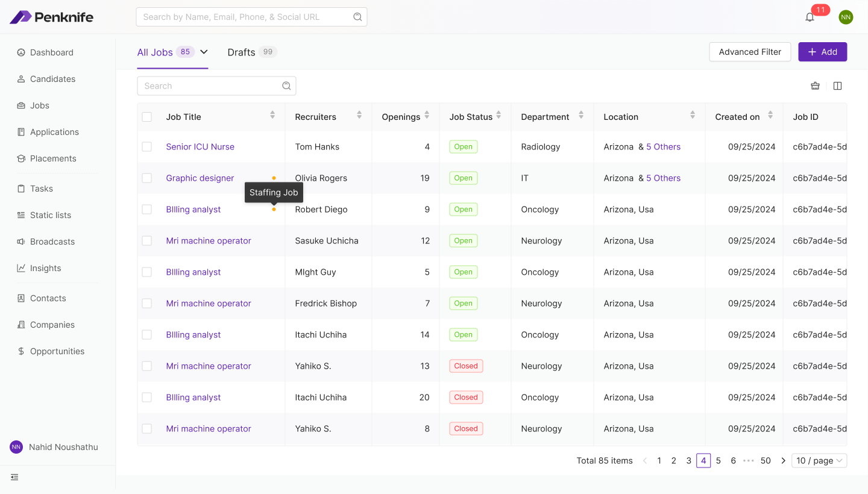Open the NN user avatar menu
This screenshot has height=494, width=868.
pyautogui.click(x=846, y=17)
